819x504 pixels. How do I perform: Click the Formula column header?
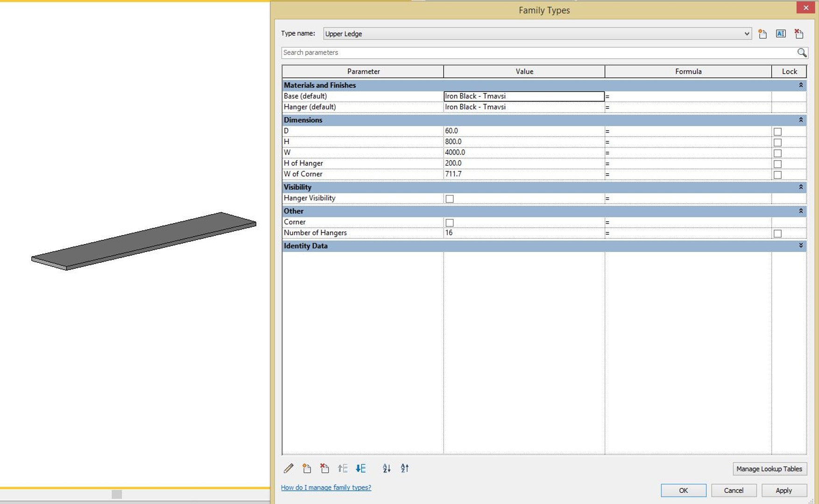coord(688,71)
